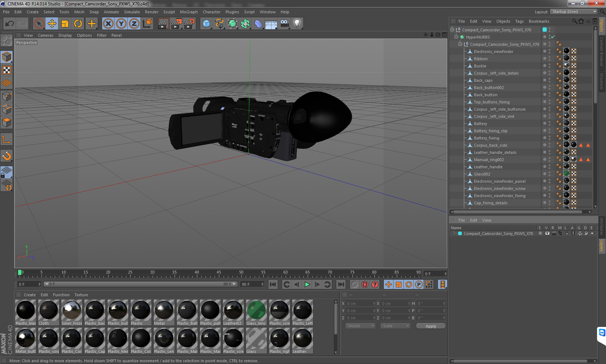Open the object manager Tags menu

519,21
